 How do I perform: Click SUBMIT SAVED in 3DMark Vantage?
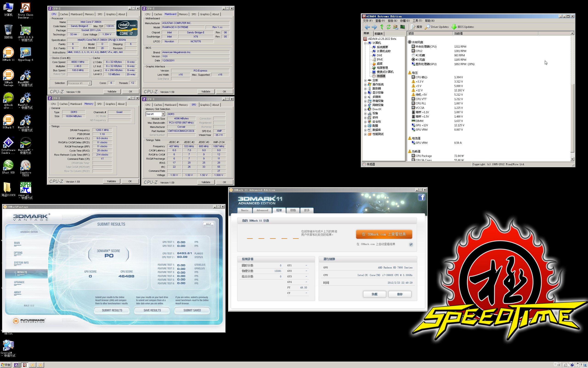pyautogui.click(x=192, y=310)
